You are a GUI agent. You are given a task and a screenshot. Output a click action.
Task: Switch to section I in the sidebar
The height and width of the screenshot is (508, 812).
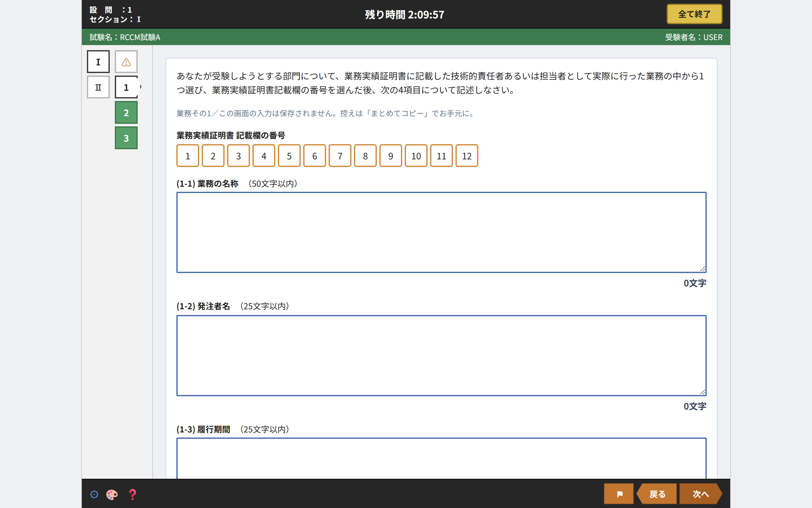pos(98,62)
